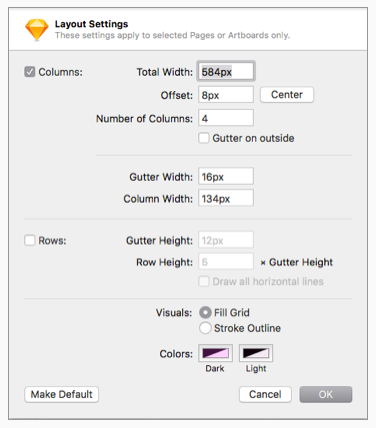376x428 pixels.
Task: Tick the Gutter on outside checkbox
Action: (x=204, y=138)
